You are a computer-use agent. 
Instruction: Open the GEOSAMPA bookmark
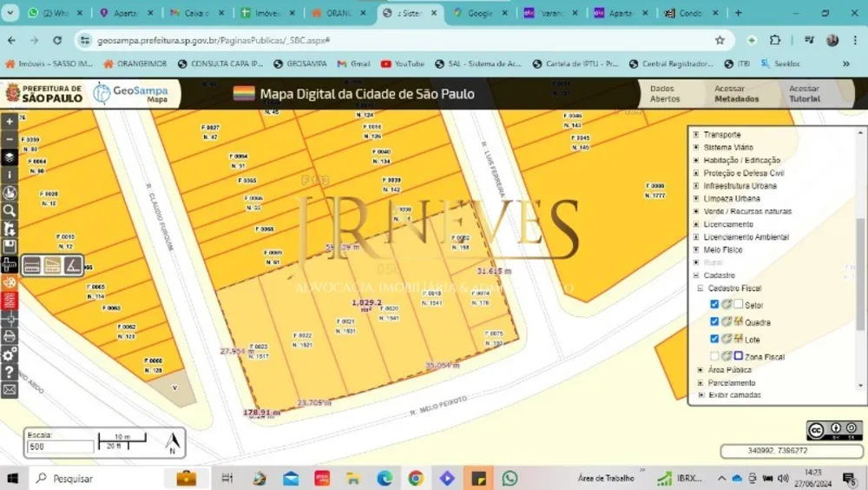(300, 63)
